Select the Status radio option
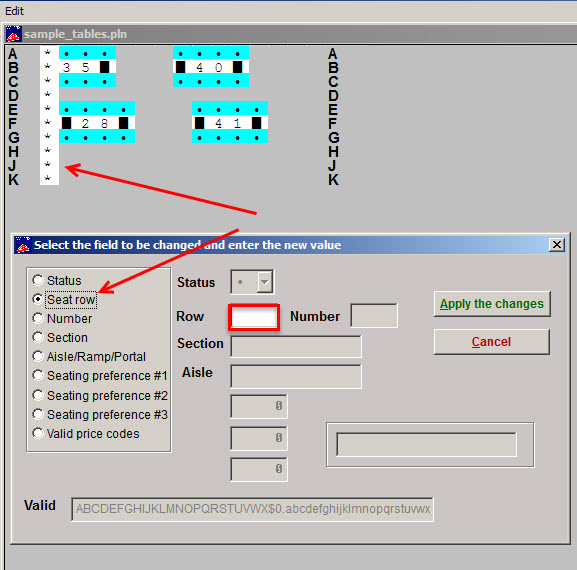This screenshot has width=577, height=570. click(57, 280)
